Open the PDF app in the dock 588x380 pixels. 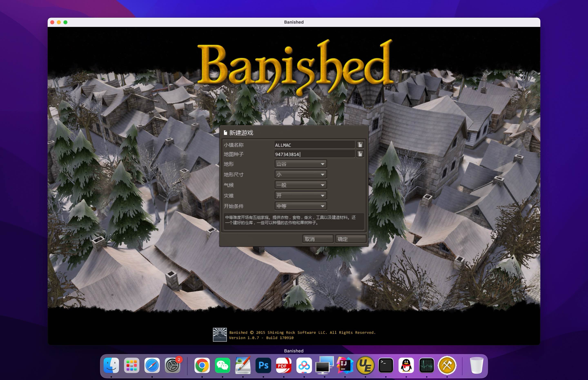point(284,366)
